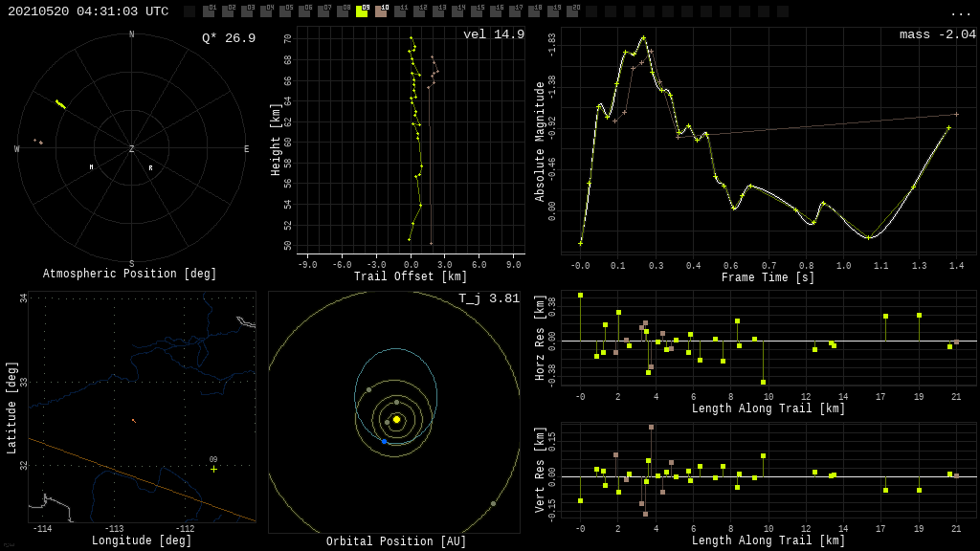
Task: Toggle the tan camera 10 indicator
Action: pyautogui.click(x=381, y=11)
